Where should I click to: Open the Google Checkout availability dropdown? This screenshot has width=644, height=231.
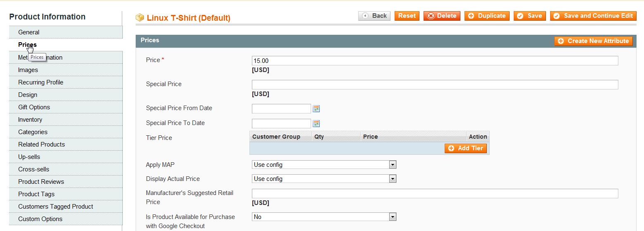pos(324,217)
